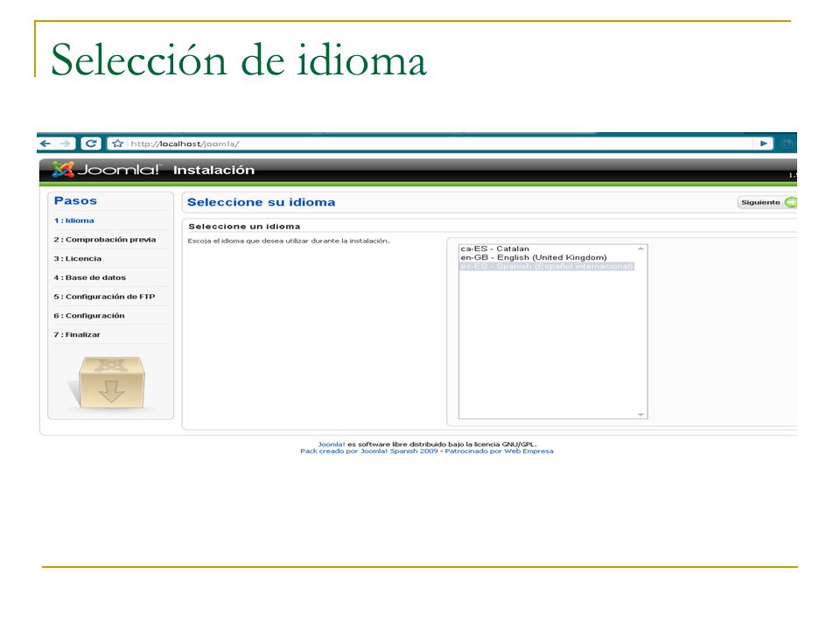Open step 4 : Base de datos

pos(90,277)
